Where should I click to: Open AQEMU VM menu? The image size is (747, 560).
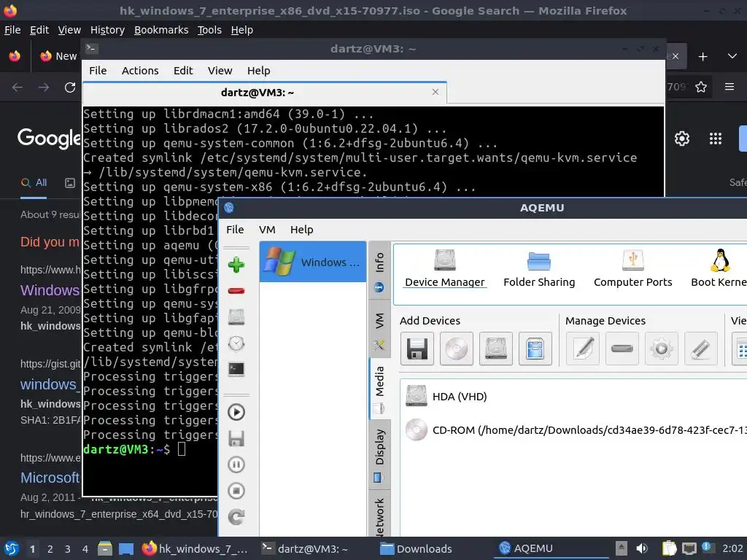tap(267, 230)
